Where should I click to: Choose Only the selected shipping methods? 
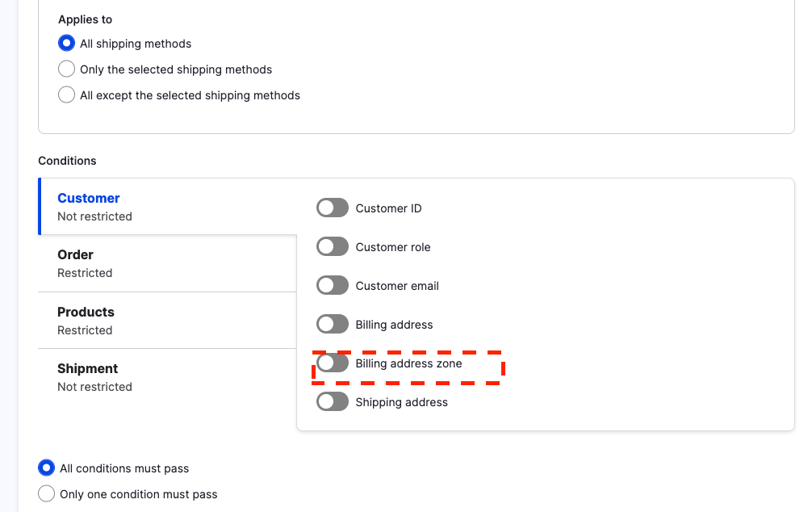(66, 69)
